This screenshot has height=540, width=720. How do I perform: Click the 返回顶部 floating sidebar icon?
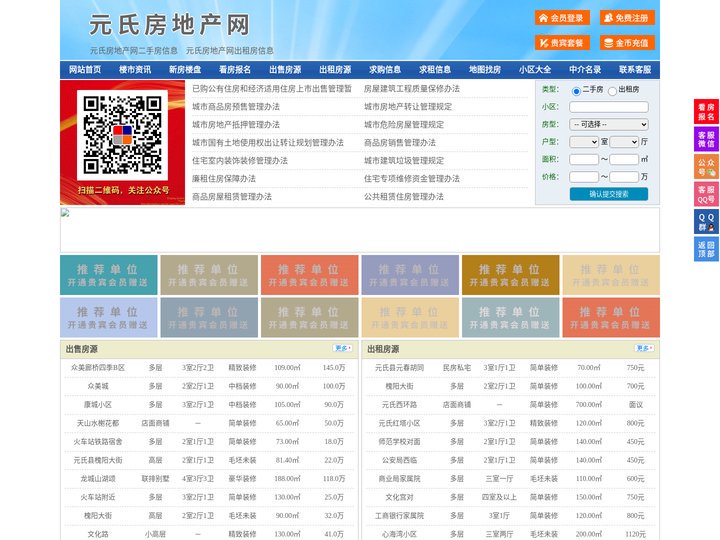coord(706,249)
